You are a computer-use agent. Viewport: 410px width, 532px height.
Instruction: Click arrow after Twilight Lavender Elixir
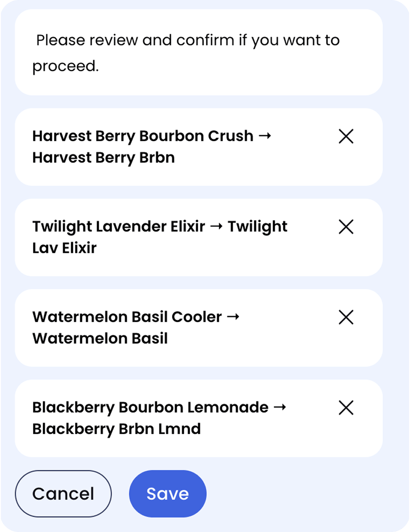[216, 226]
